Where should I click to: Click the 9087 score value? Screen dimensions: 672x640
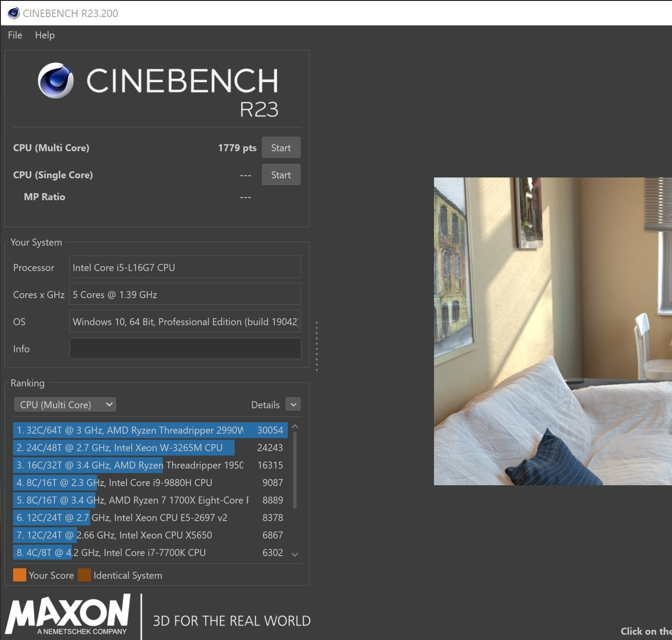273,483
